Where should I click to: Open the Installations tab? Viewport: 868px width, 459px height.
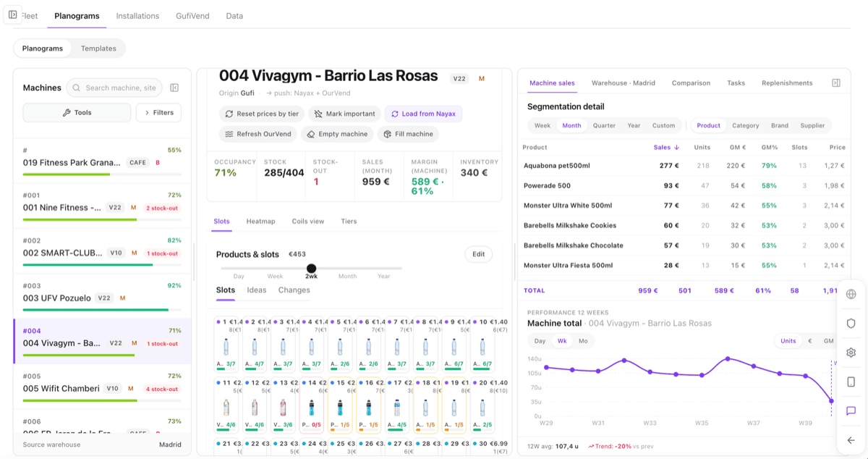click(x=137, y=16)
